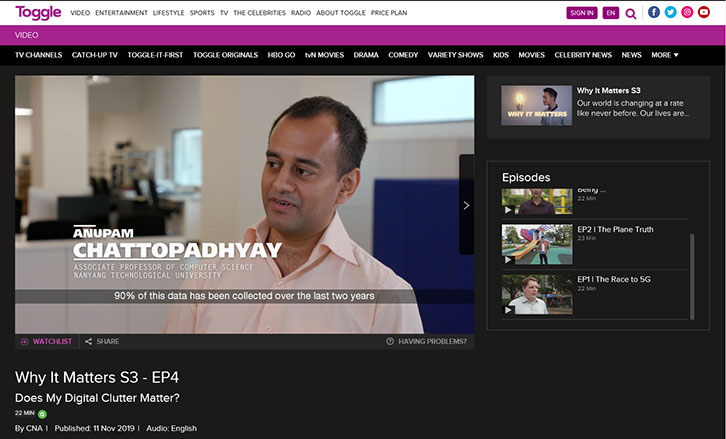The height and width of the screenshot is (439, 726).
Task: Go to tvN MOVIES section
Action: 325,55
